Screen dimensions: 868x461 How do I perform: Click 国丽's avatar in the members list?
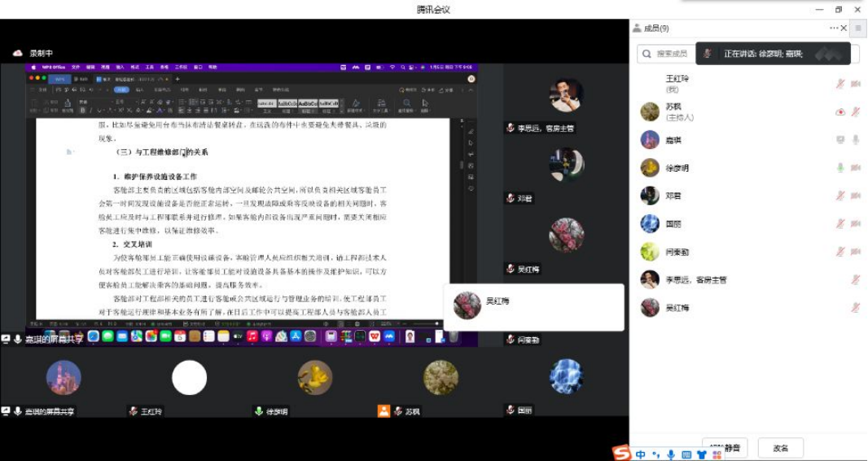[650, 223]
